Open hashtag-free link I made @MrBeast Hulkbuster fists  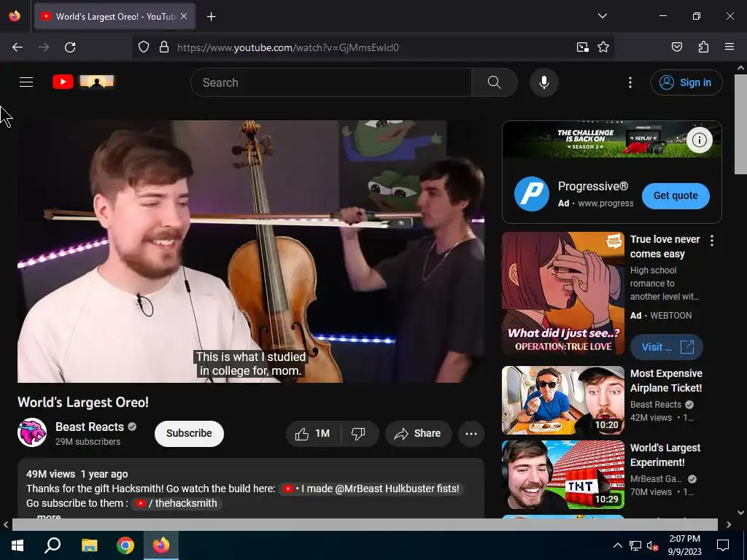pyautogui.click(x=371, y=489)
